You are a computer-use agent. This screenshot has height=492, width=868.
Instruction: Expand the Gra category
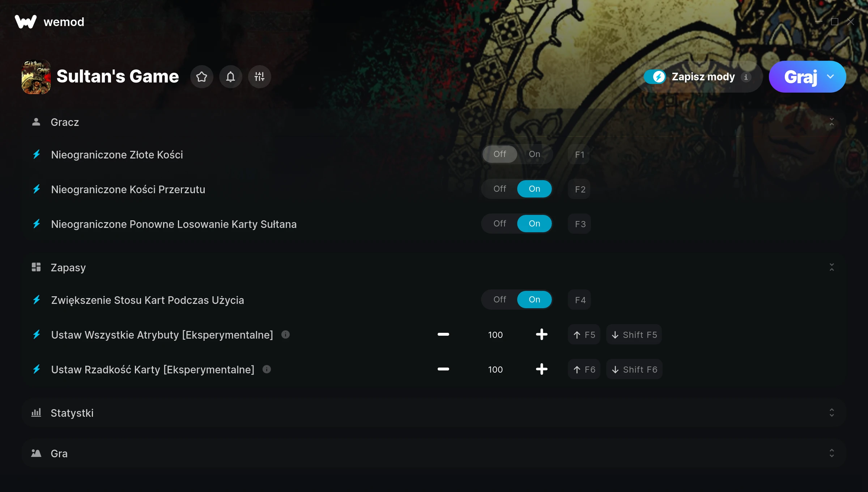(x=831, y=453)
